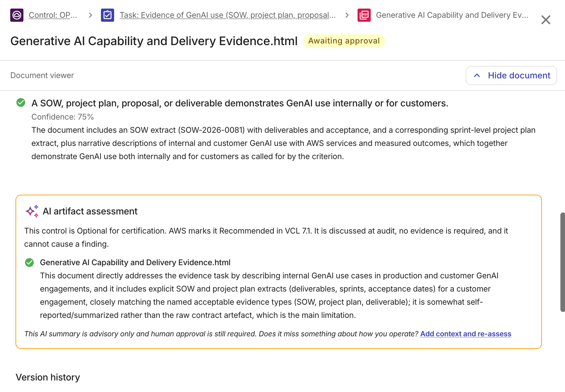Click the sparkle AI artifact assessment icon
This screenshot has height=392, width=565.
point(32,211)
